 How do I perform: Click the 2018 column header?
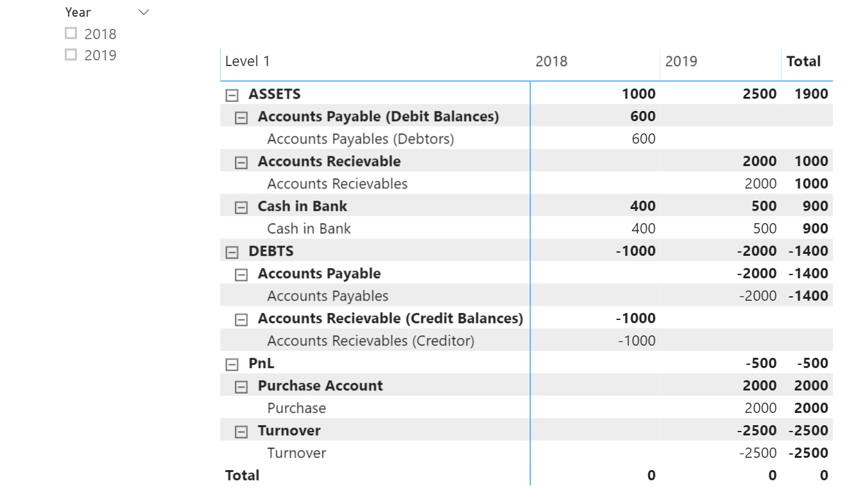pyautogui.click(x=551, y=62)
